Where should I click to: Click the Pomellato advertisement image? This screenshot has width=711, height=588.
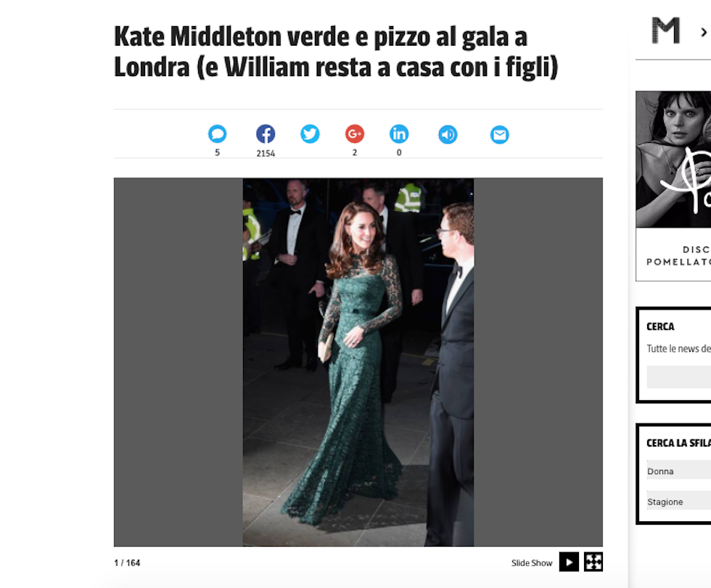pyautogui.click(x=673, y=186)
